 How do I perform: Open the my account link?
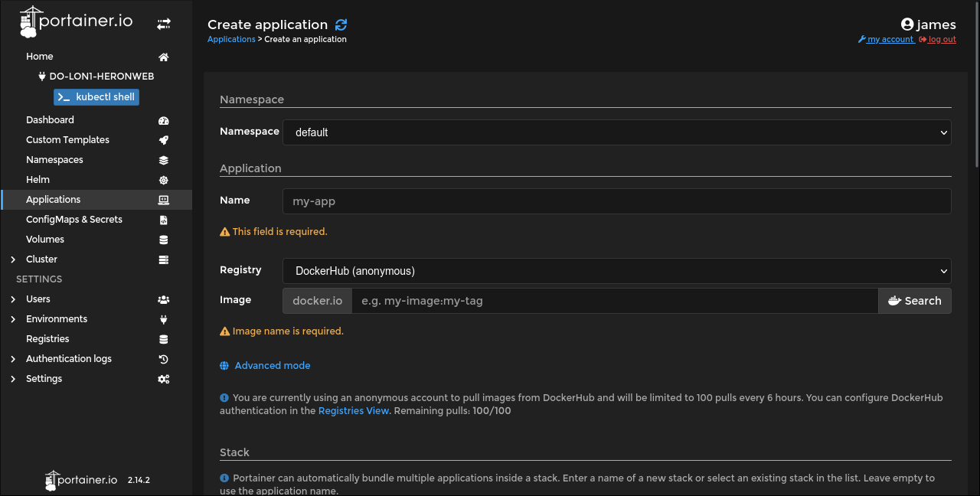coord(887,40)
